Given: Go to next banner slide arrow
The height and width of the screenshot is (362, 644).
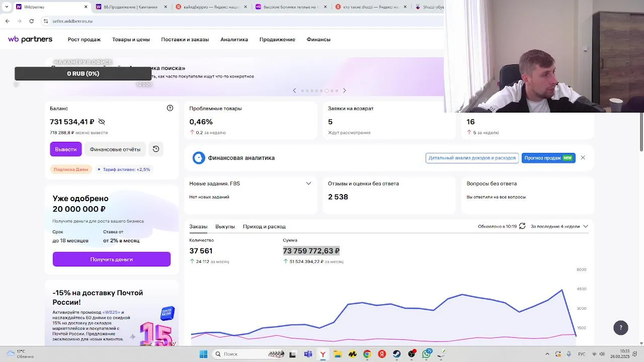Looking at the screenshot, I should (345, 90).
